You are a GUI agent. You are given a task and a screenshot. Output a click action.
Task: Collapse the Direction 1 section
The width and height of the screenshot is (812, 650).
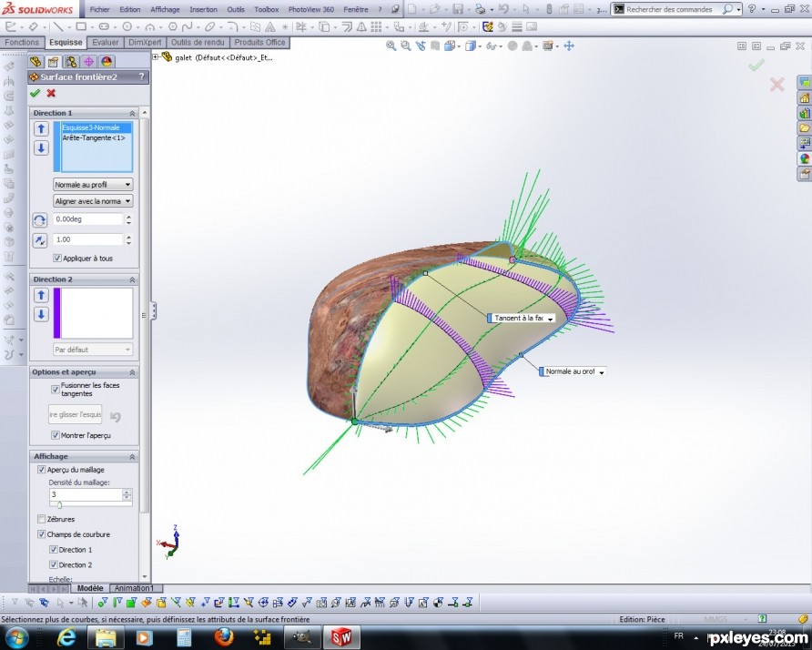tap(132, 113)
